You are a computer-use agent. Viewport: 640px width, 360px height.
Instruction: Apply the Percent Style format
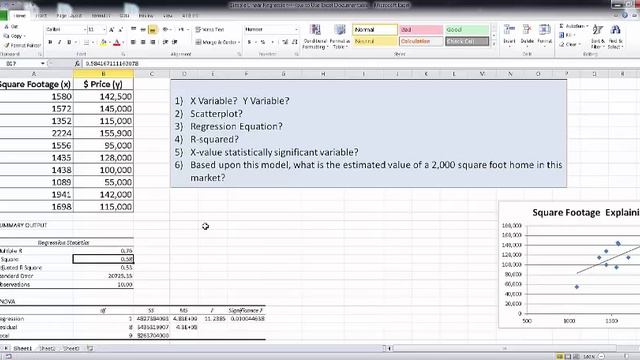pyautogui.click(x=263, y=42)
